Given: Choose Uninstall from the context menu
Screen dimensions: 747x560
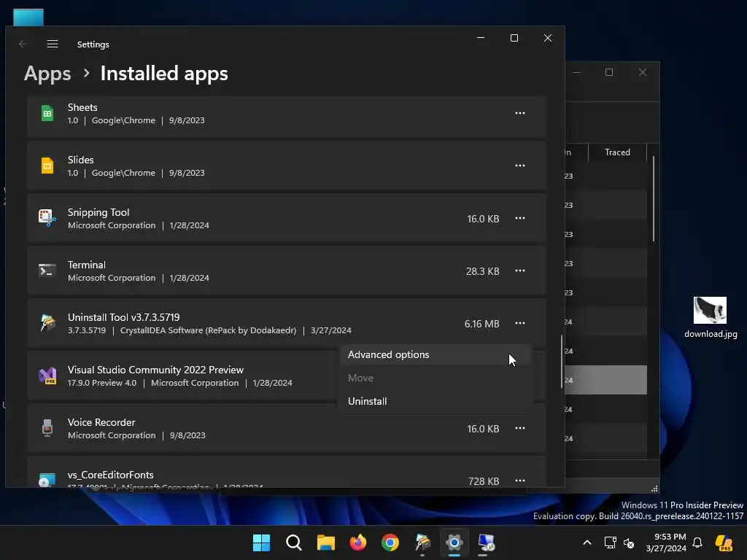Looking at the screenshot, I should click(436, 402).
